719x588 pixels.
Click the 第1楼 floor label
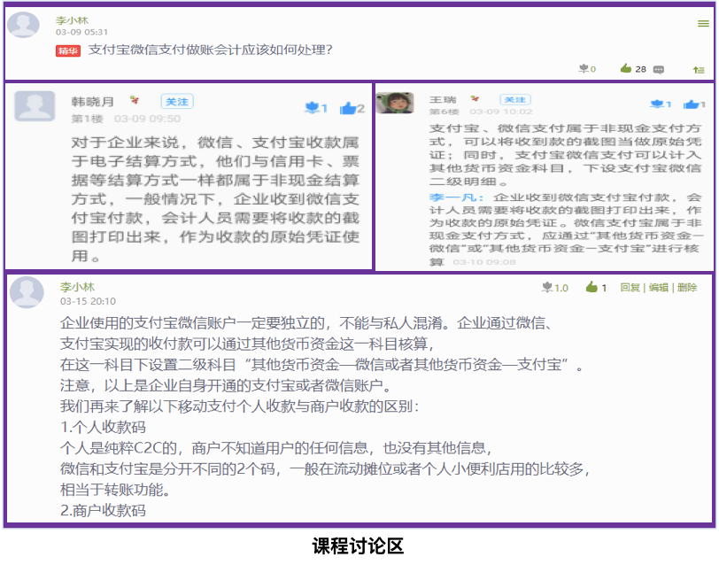pyautogui.click(x=87, y=120)
